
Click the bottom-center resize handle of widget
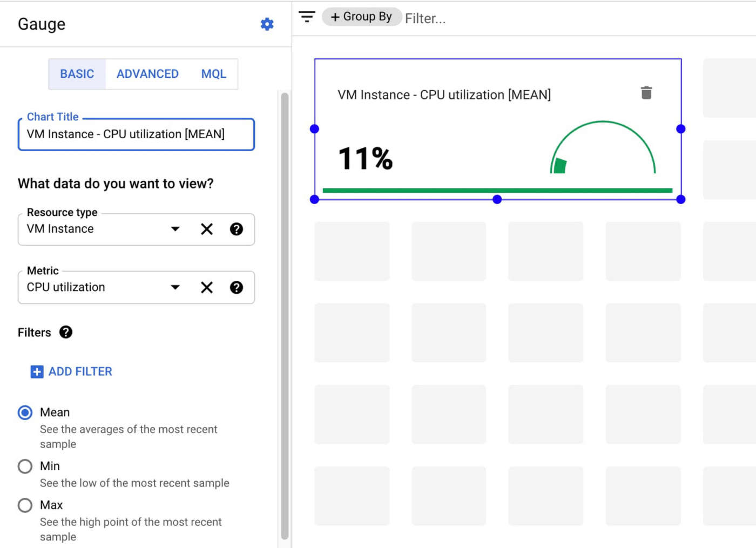click(x=497, y=200)
